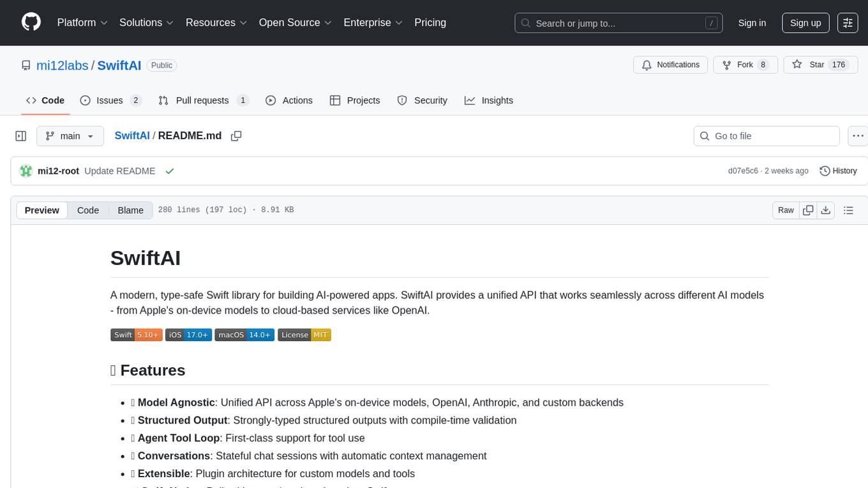Screen dimensions: 868x488
Task: Click the macOS 14.0+ badge
Action: [244, 335]
